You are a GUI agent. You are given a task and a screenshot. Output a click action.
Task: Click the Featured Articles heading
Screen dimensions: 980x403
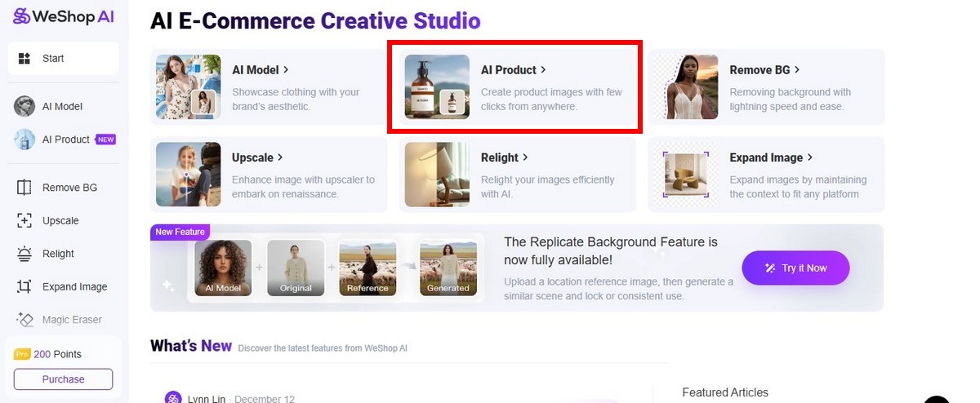click(x=725, y=392)
